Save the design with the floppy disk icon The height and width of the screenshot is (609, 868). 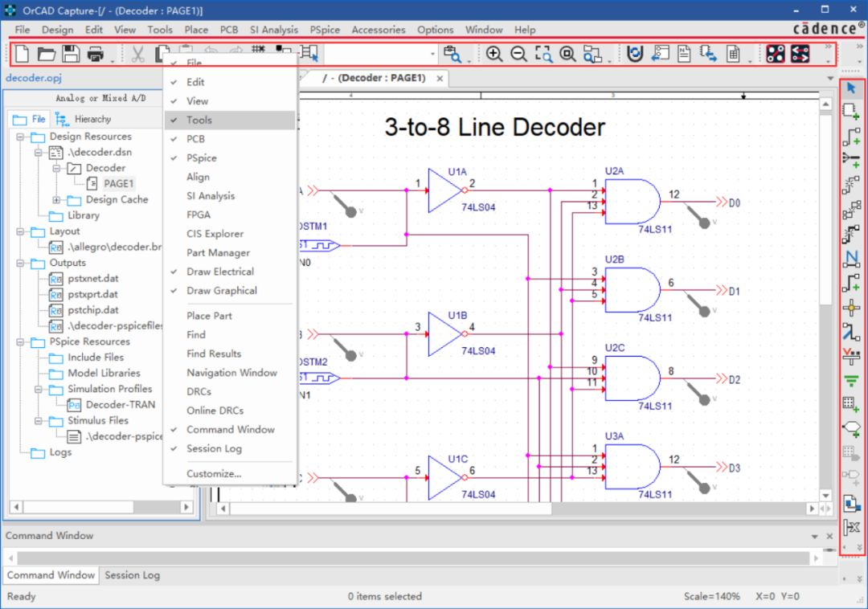(71, 54)
